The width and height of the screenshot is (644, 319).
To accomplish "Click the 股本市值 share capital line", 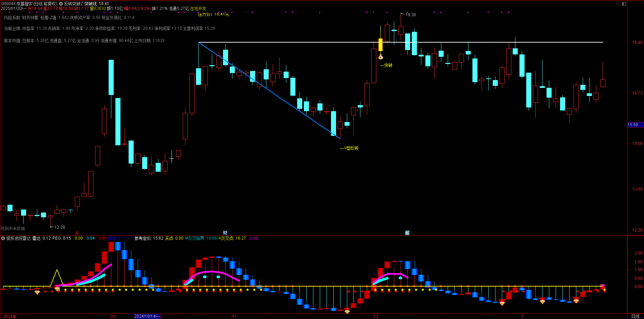I will tap(84, 41).
